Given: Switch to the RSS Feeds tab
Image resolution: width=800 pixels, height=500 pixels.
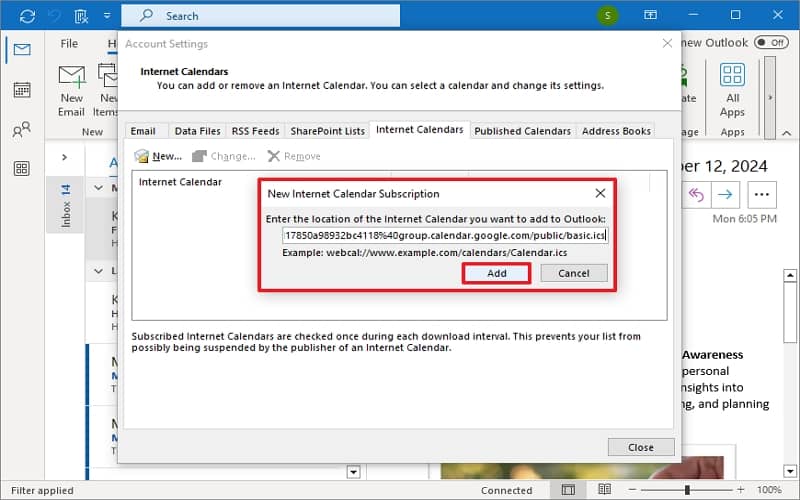Looking at the screenshot, I should pos(256,131).
